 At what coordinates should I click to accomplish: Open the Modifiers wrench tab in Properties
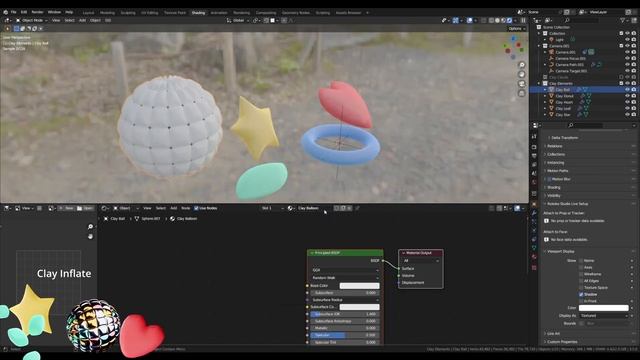point(534,213)
